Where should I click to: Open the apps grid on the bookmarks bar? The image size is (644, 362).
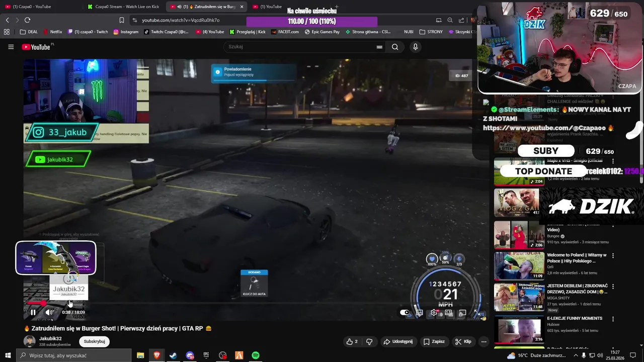tap(7, 32)
